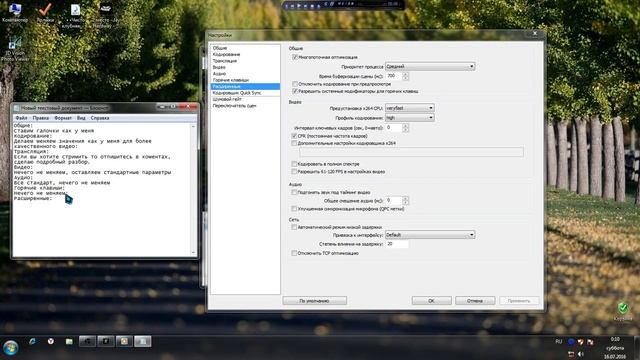Open the file explorer taskbar icon
Image resolution: width=640 pixels, height=360 pixels.
click(69, 341)
